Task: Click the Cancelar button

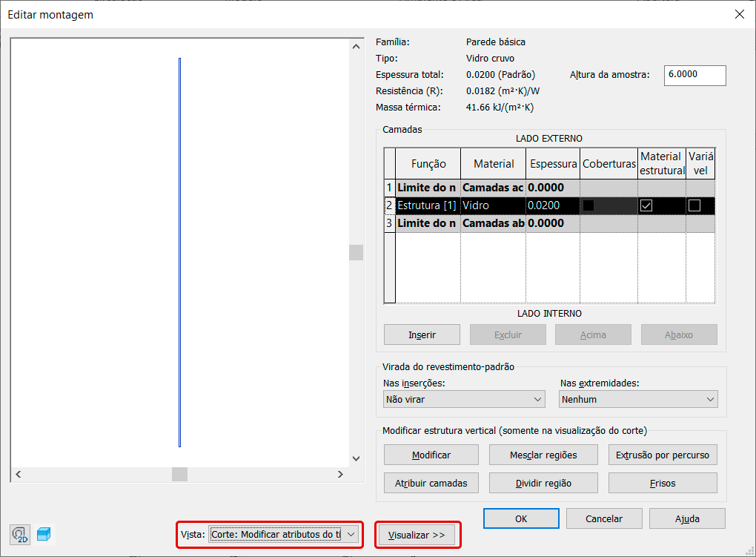Action: 603,518
